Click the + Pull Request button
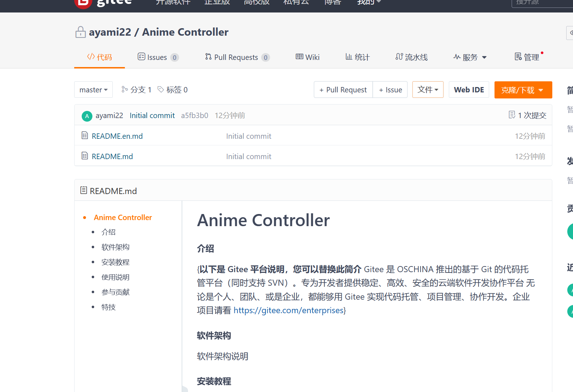The image size is (573, 392). click(x=343, y=90)
